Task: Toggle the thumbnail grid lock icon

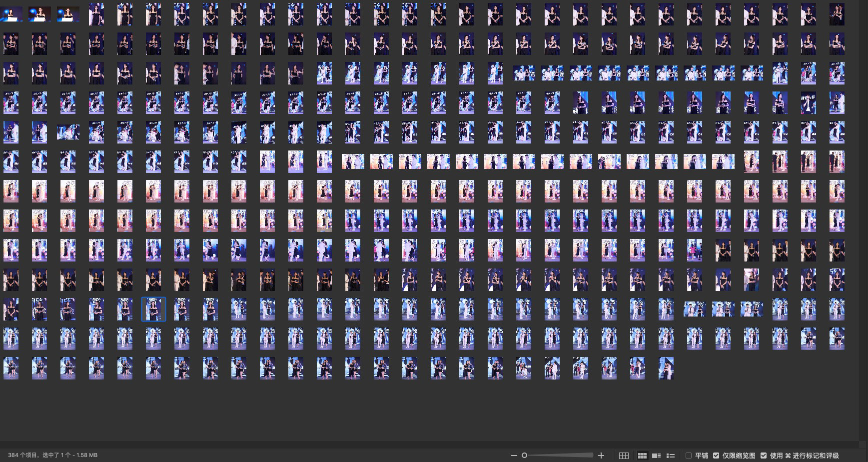Action: pyautogui.click(x=624, y=455)
